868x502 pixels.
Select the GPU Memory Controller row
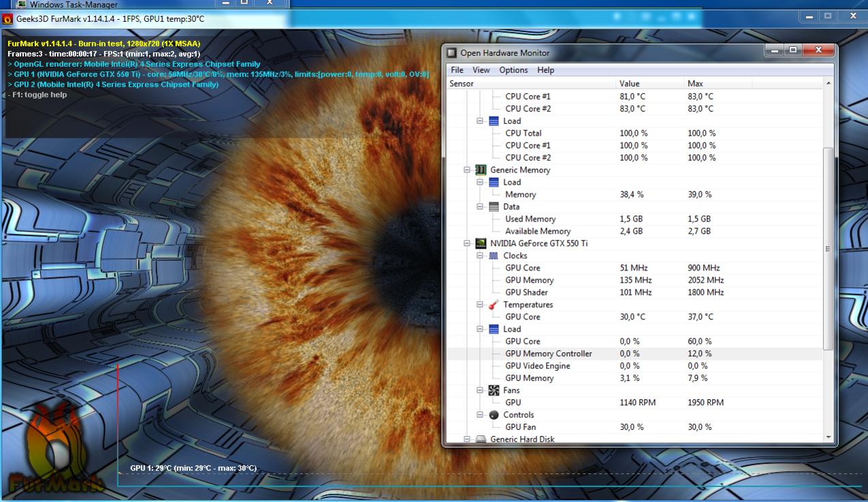point(633,354)
